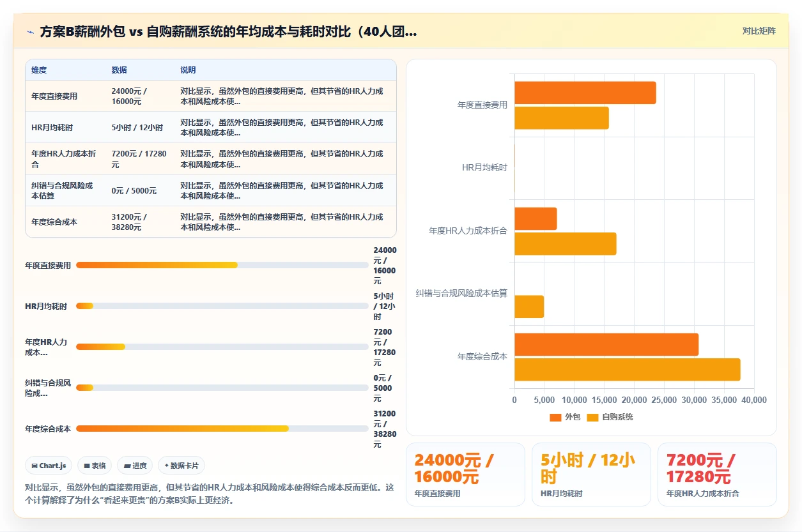
Task: Click the 外包 bar for 年度直接费用
Action: [585, 93]
